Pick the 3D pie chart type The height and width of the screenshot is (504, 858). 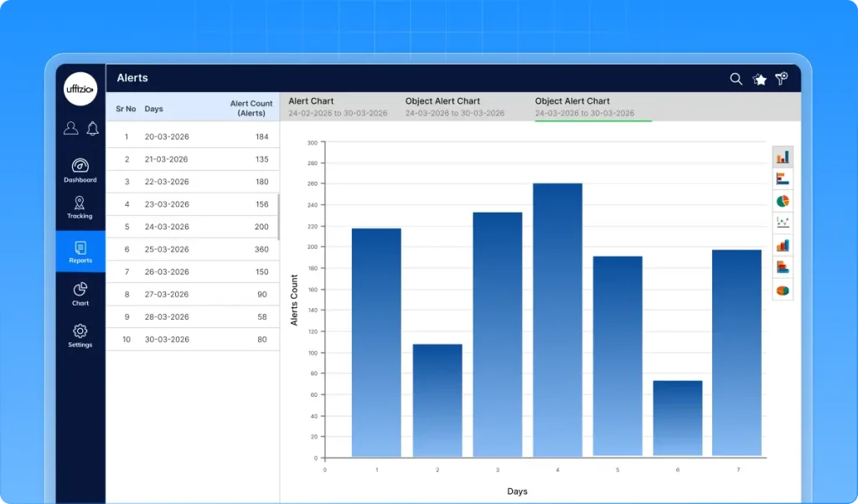pos(783,290)
